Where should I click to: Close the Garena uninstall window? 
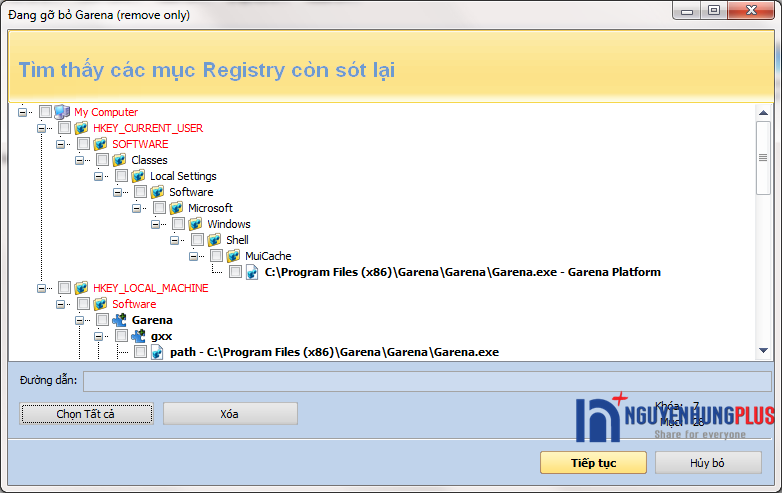pyautogui.click(x=751, y=10)
